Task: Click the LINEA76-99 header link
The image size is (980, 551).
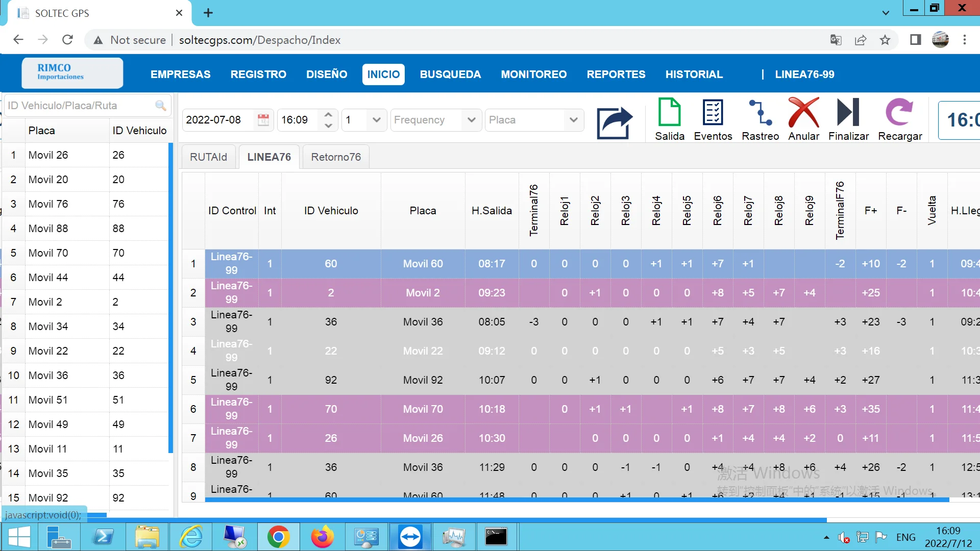Action: coord(804,74)
